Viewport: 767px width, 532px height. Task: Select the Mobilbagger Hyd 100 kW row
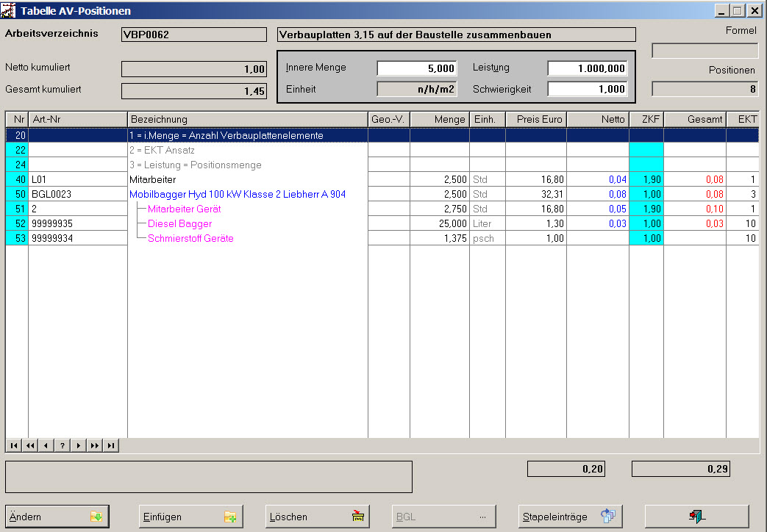pyautogui.click(x=237, y=195)
